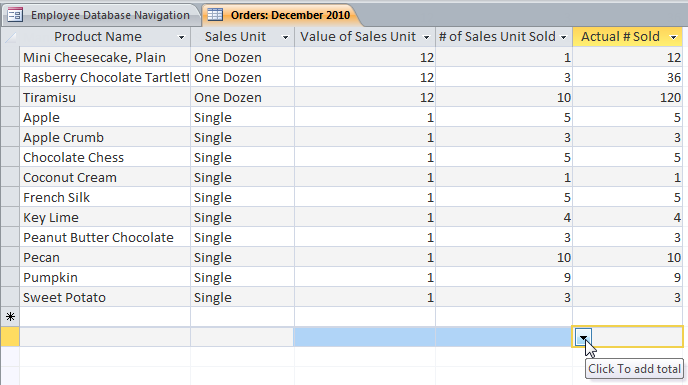Open the totals row dropdown under Actual # Sold

(x=583, y=337)
